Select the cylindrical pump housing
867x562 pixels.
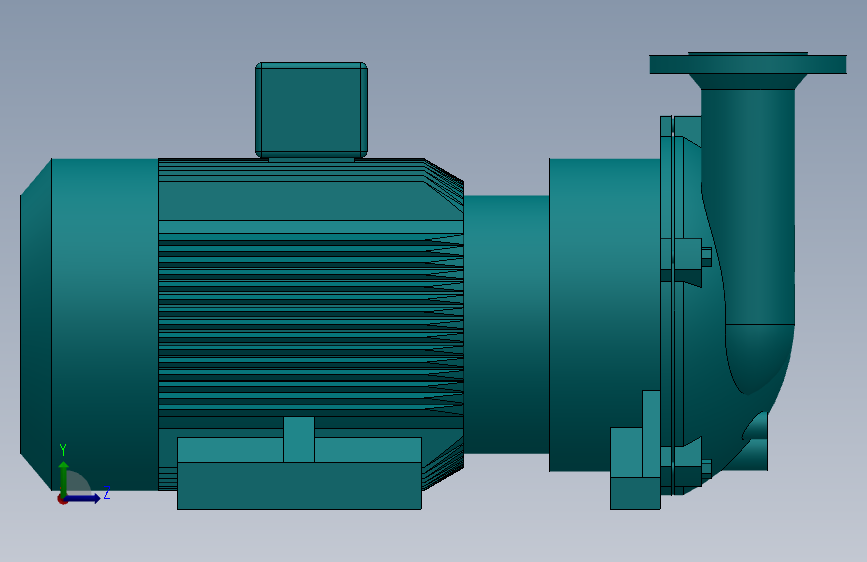604,315
